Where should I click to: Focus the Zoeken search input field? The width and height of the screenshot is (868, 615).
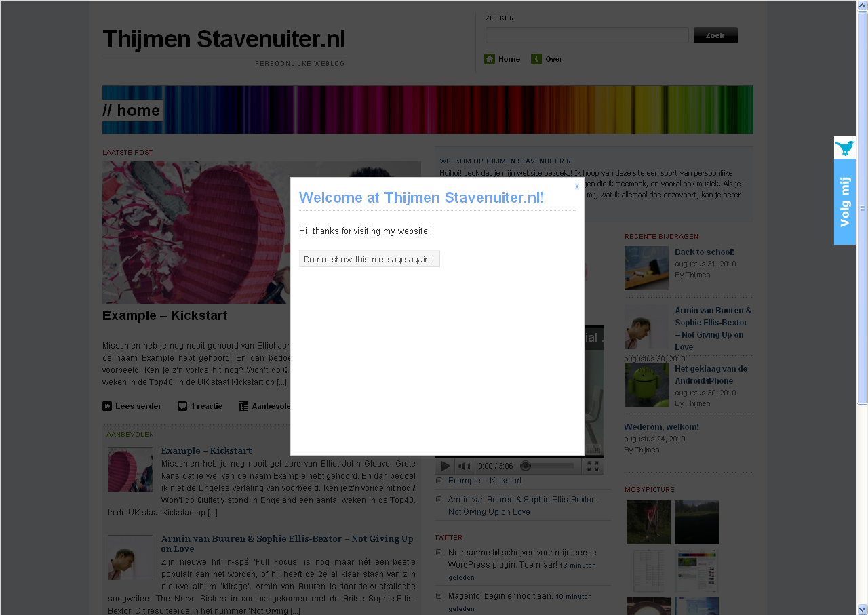[587, 35]
